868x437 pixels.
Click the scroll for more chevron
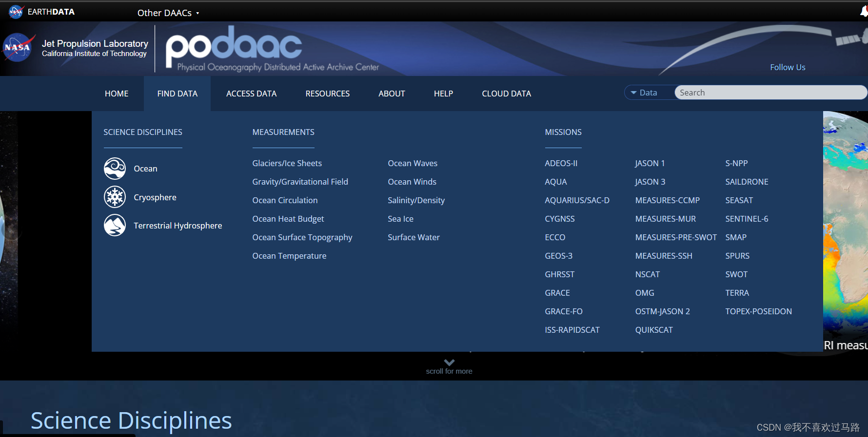(x=449, y=362)
